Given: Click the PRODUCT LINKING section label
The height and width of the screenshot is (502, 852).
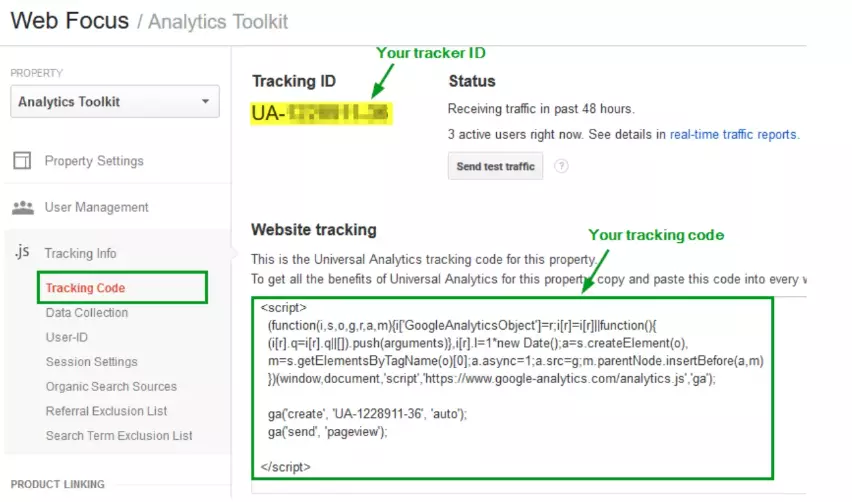Looking at the screenshot, I should [58, 484].
